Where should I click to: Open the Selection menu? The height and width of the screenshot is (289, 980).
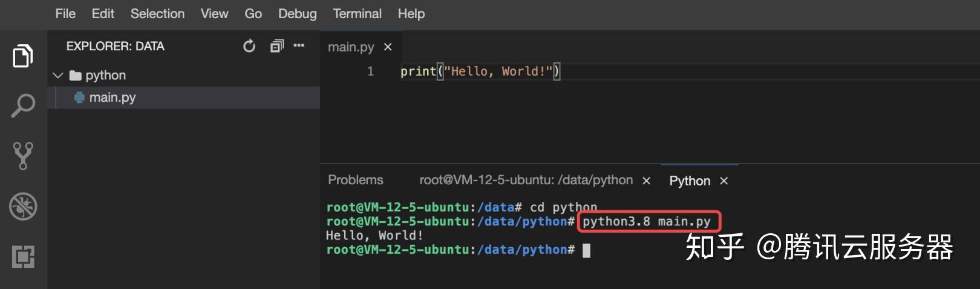pyautogui.click(x=157, y=13)
